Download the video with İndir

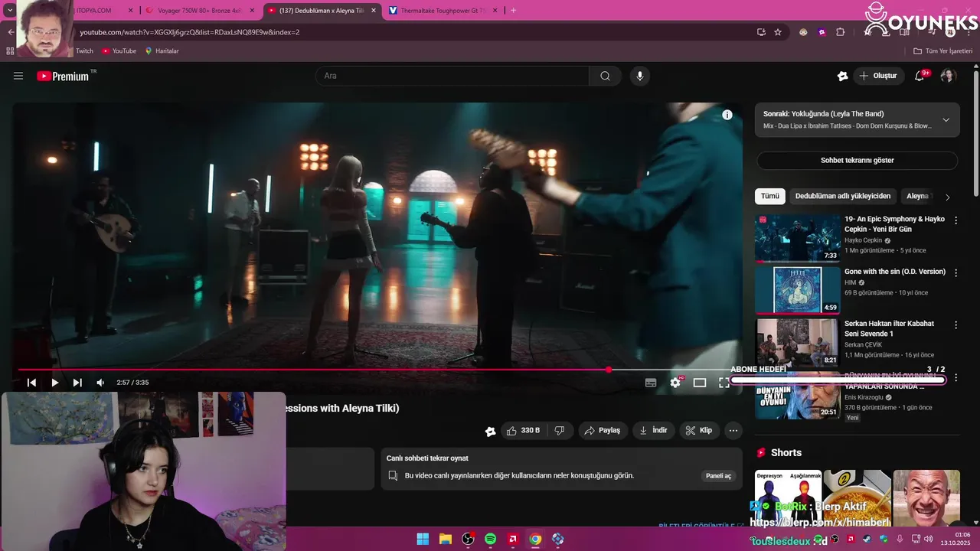click(654, 431)
